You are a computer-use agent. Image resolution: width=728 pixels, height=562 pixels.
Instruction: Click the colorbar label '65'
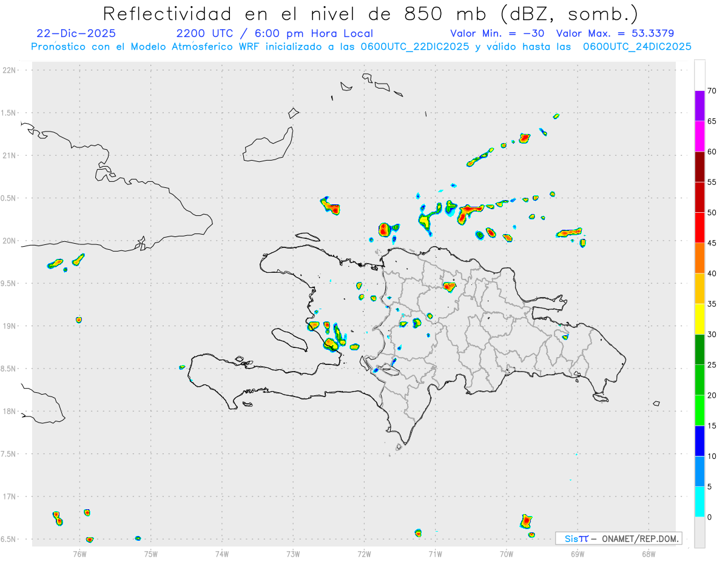(712, 121)
